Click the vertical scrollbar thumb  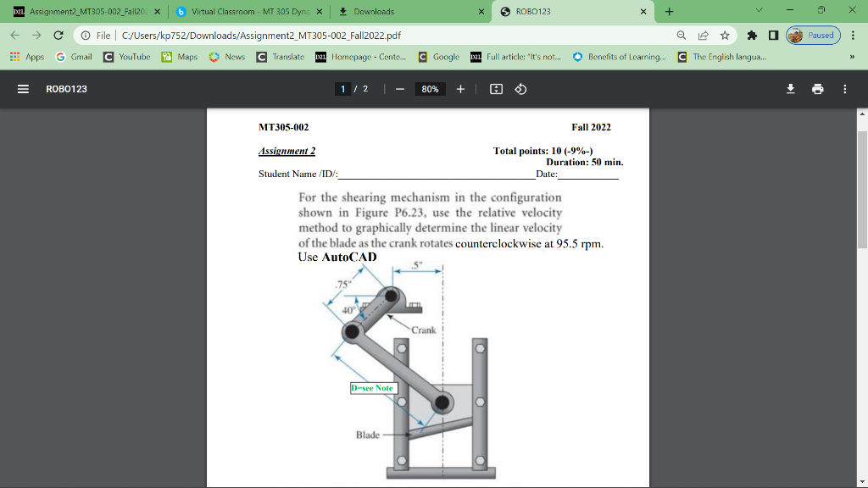[x=862, y=190]
